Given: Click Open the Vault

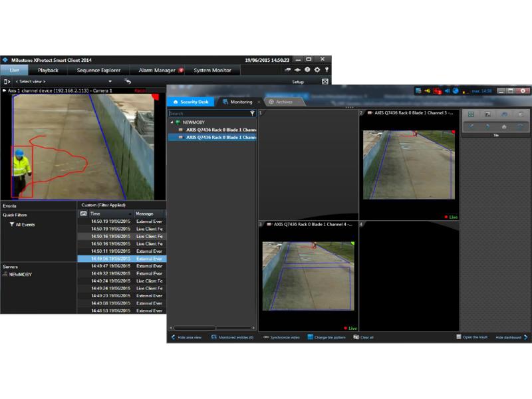Looking at the screenshot, I should [x=472, y=337].
